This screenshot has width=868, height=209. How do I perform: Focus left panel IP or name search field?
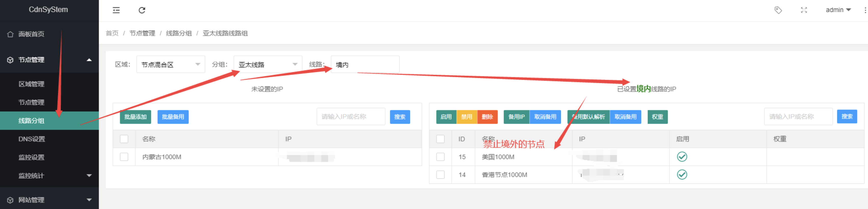(x=351, y=117)
